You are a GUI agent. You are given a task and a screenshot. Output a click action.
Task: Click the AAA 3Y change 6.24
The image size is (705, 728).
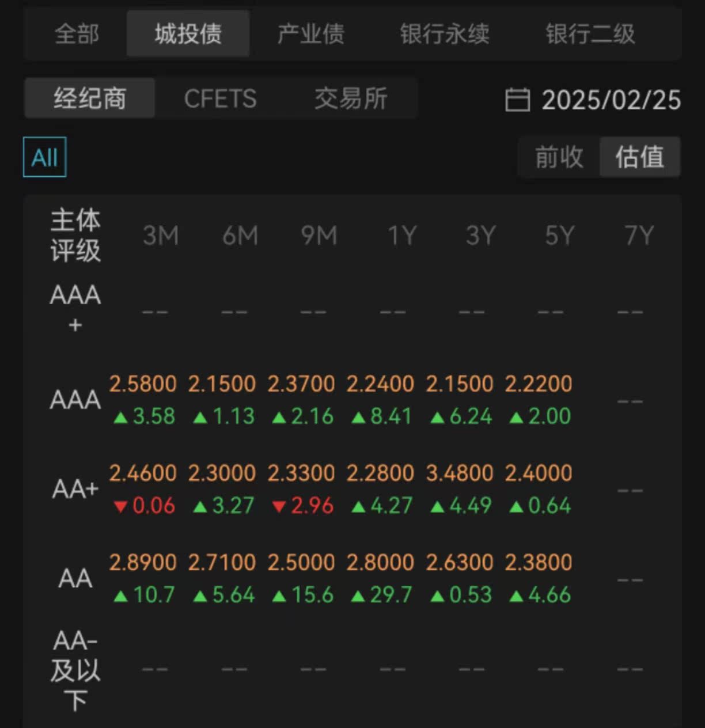tap(461, 416)
